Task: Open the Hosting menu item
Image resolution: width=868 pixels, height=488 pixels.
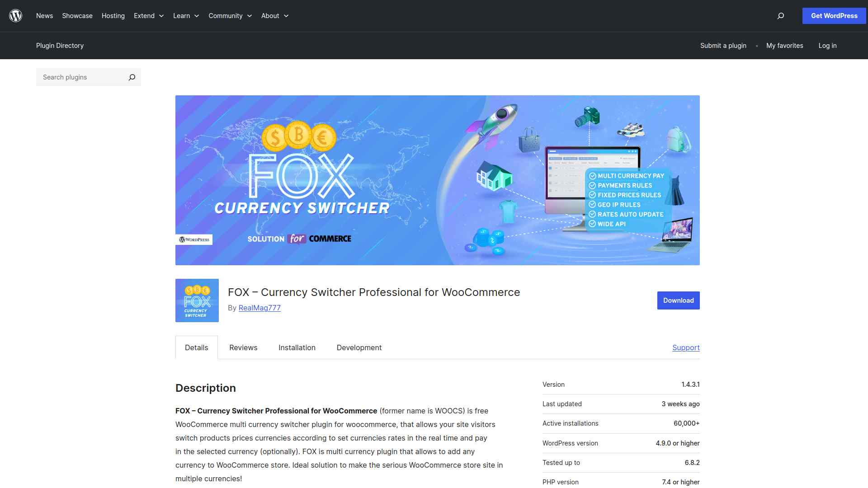Action: pos(113,16)
